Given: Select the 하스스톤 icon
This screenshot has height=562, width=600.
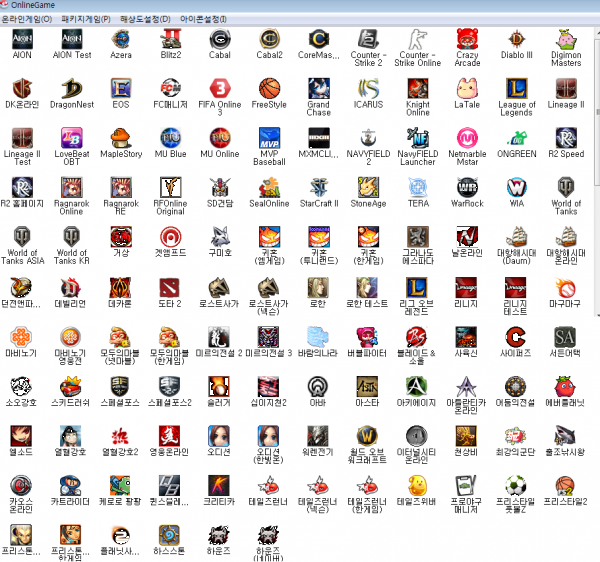Looking at the screenshot, I should click(x=170, y=534).
